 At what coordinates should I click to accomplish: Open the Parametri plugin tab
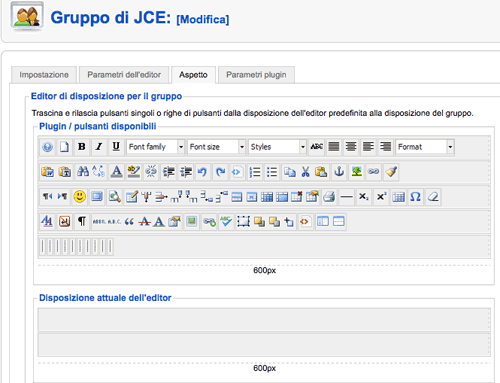(256, 75)
